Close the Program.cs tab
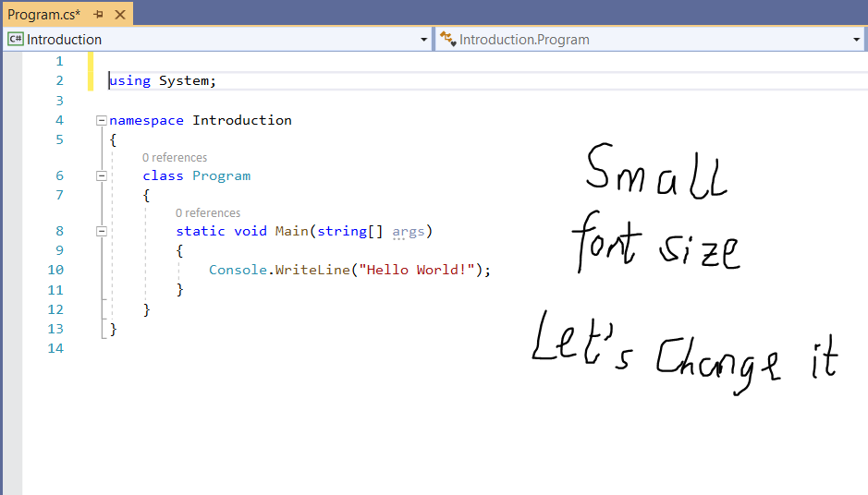868x495 pixels. pyautogui.click(x=119, y=15)
